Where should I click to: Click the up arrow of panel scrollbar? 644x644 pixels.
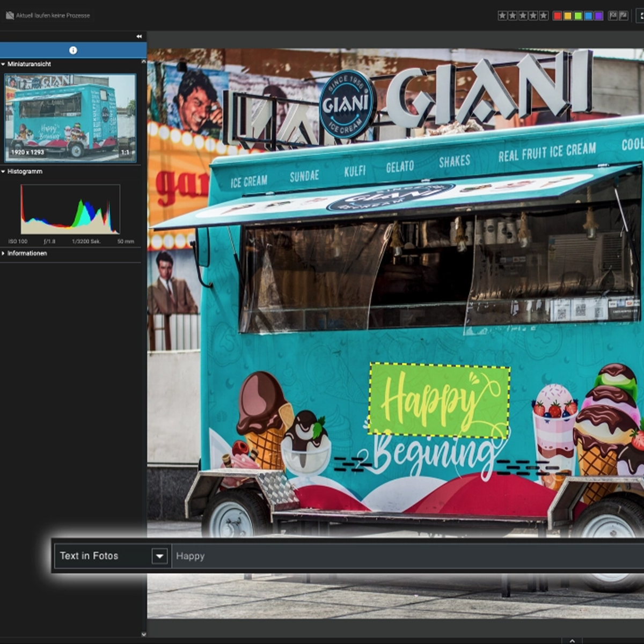click(143, 62)
